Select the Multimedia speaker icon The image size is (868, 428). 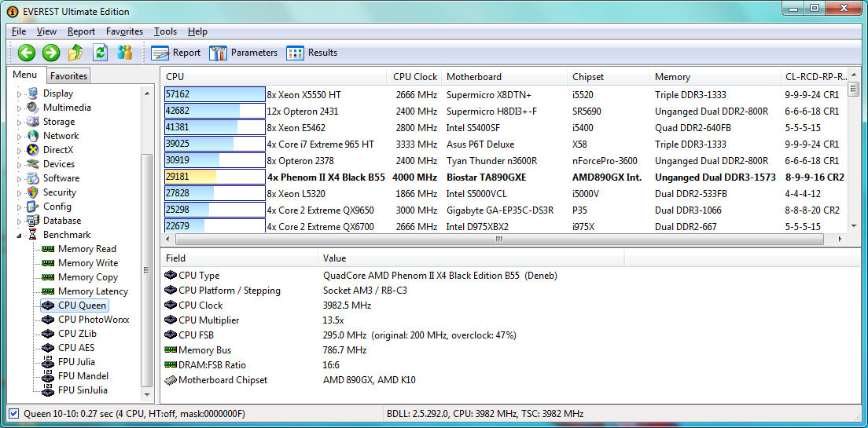33,108
